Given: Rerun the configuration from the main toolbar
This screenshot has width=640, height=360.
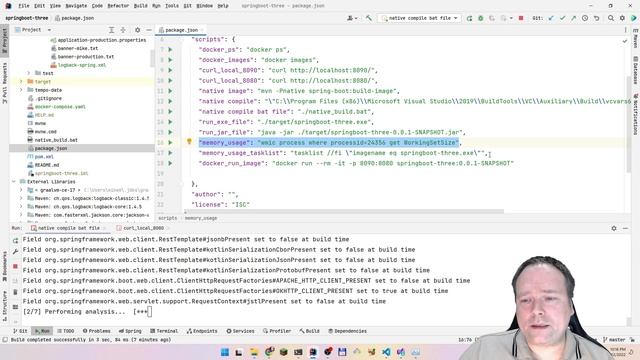Looking at the screenshot, I should click(x=469, y=18).
